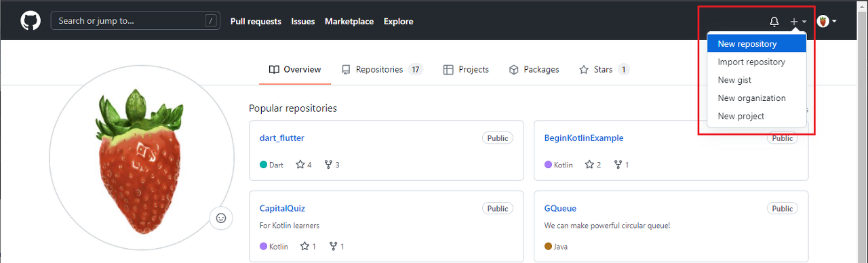Viewport: 868px width, 263px height.
Task: Switch to the Packages tab
Action: 534,69
